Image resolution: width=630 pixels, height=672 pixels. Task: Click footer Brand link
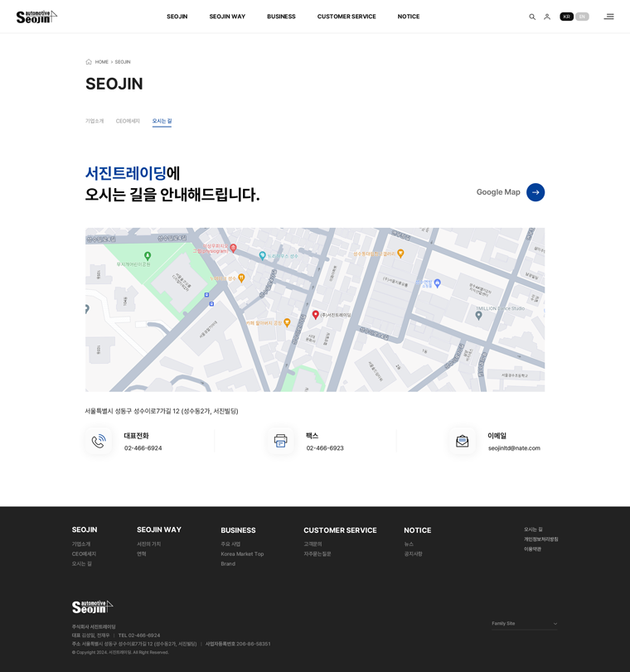point(228,563)
